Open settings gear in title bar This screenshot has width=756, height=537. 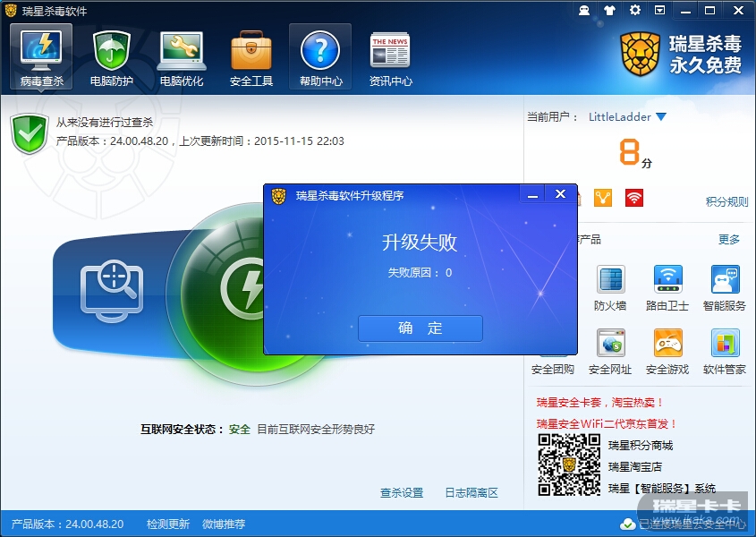pyautogui.click(x=635, y=10)
